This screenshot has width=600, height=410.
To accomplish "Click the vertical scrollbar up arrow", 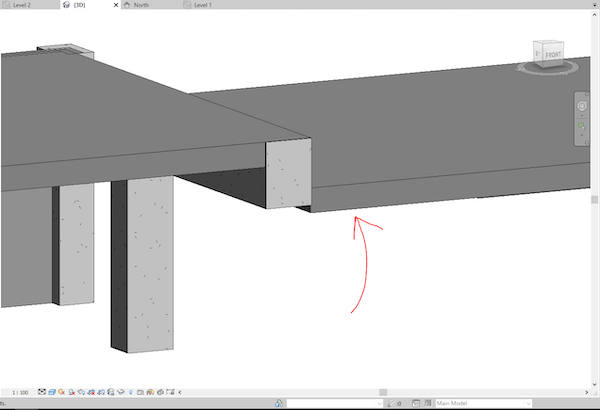I will pos(595,14).
